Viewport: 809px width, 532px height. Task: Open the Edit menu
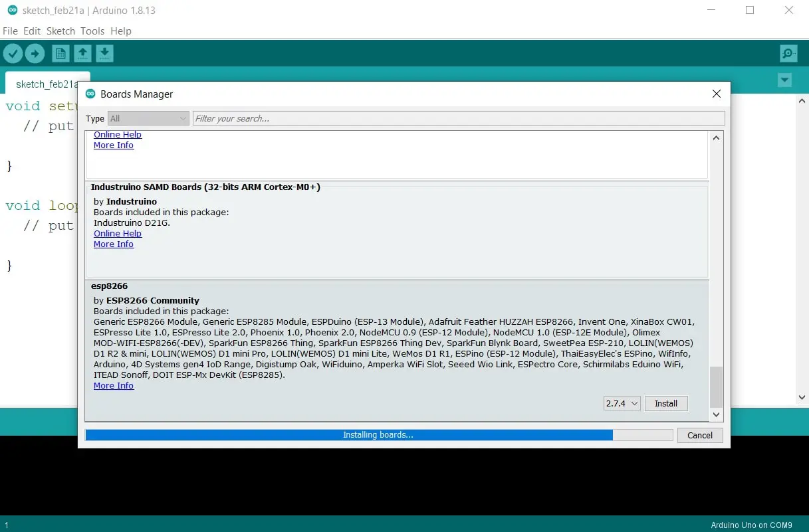[32, 31]
